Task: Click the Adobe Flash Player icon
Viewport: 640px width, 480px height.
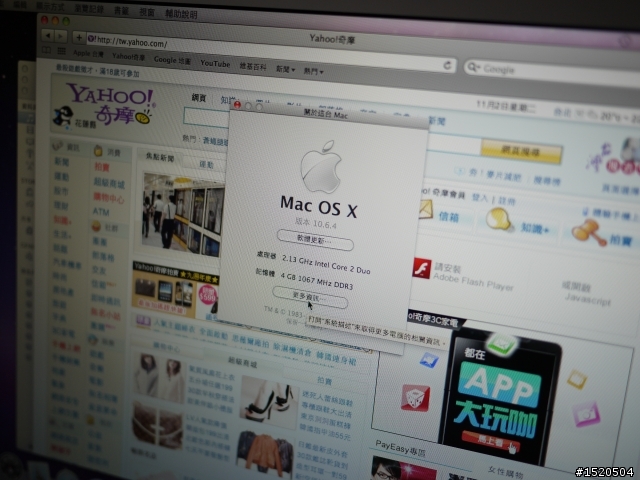Action: [422, 269]
